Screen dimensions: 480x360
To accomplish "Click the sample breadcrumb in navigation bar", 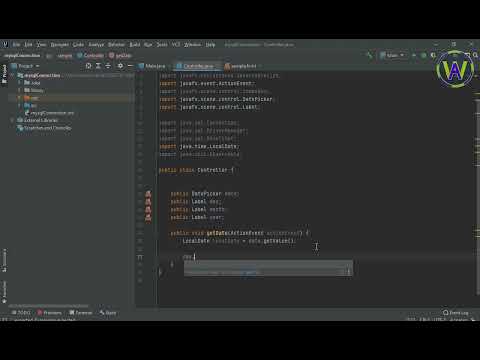I will click(x=64, y=55).
